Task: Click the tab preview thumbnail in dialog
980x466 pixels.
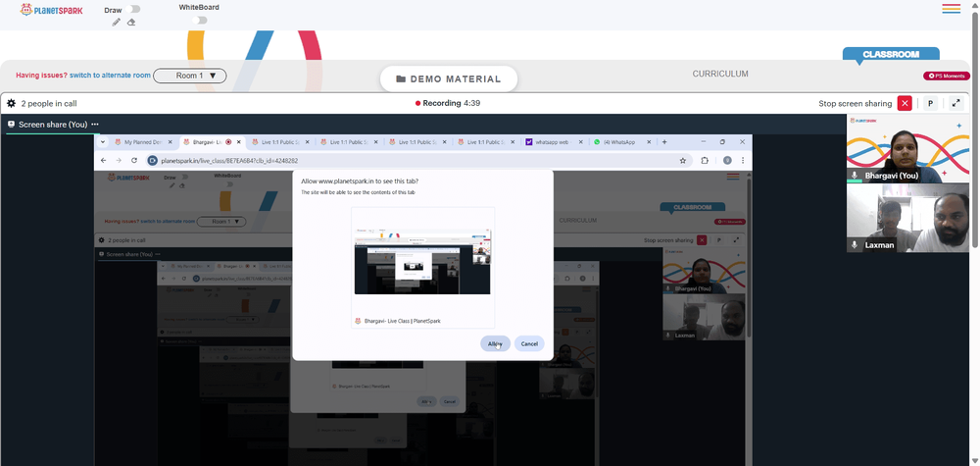Action: pos(422,261)
